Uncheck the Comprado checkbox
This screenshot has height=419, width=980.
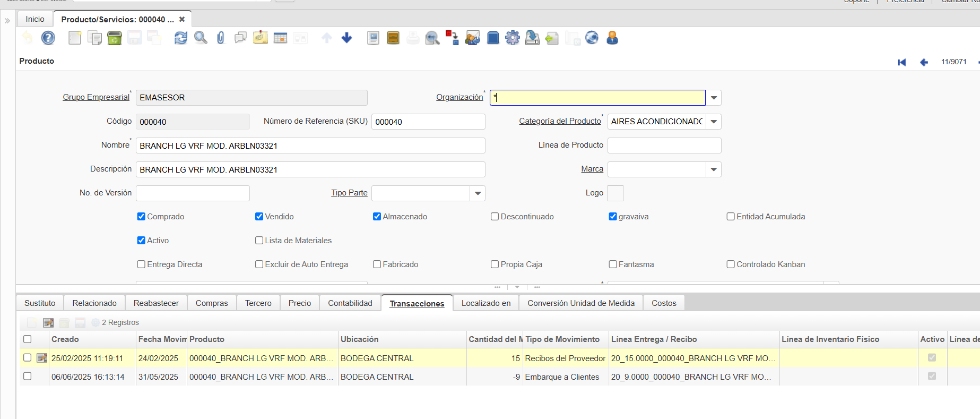(141, 217)
